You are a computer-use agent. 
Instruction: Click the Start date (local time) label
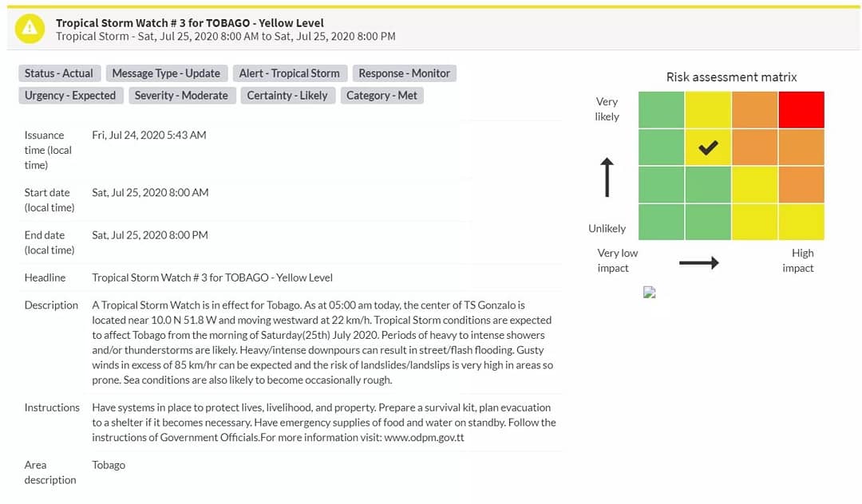[49, 200]
